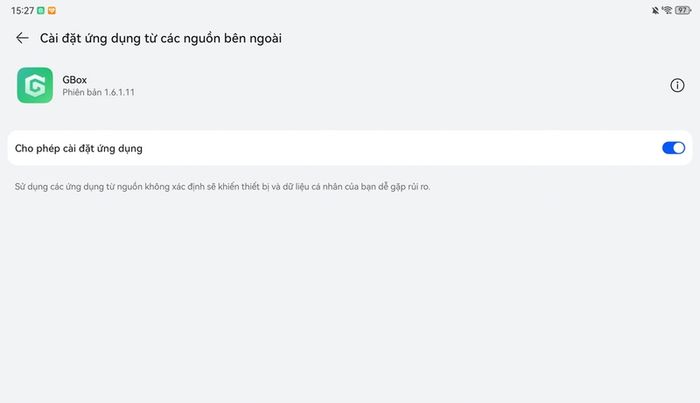Image resolution: width=700 pixels, height=403 pixels.
Task: Tap the "GBox" app name text
Action: 75,80
